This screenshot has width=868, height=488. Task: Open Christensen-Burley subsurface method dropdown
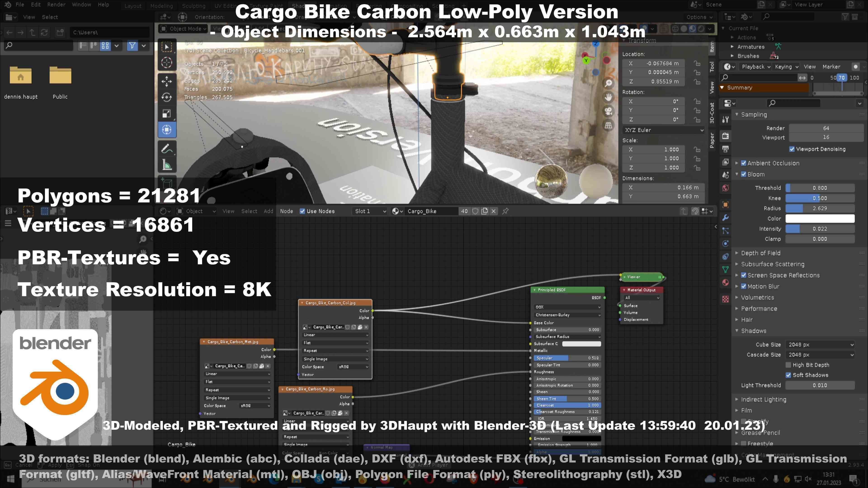pos(567,315)
